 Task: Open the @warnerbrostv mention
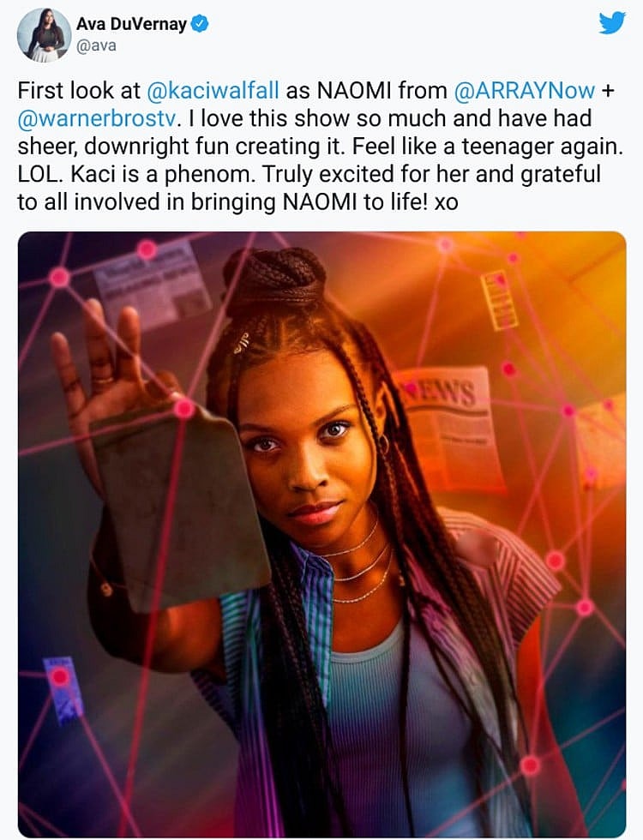96,118
